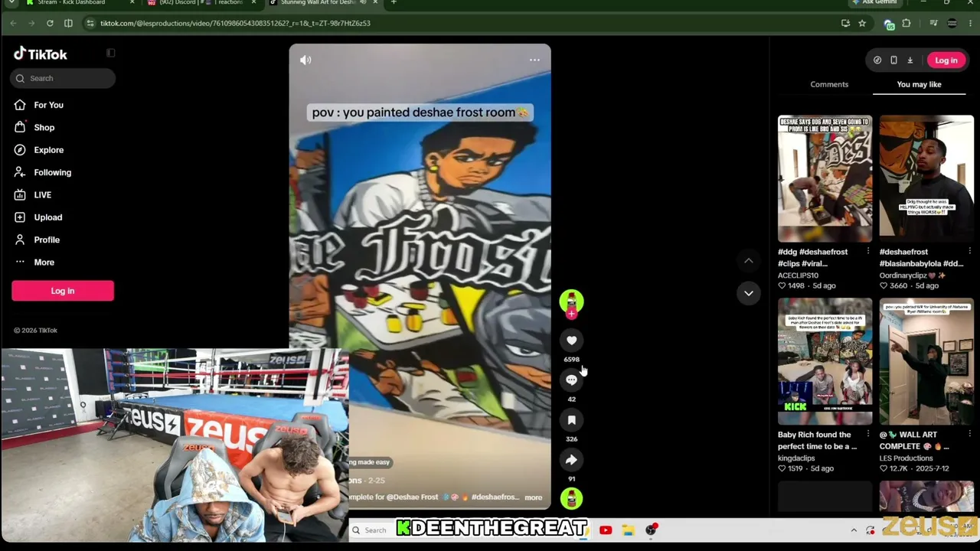
Task: Open the LIVE section
Action: click(x=42, y=195)
